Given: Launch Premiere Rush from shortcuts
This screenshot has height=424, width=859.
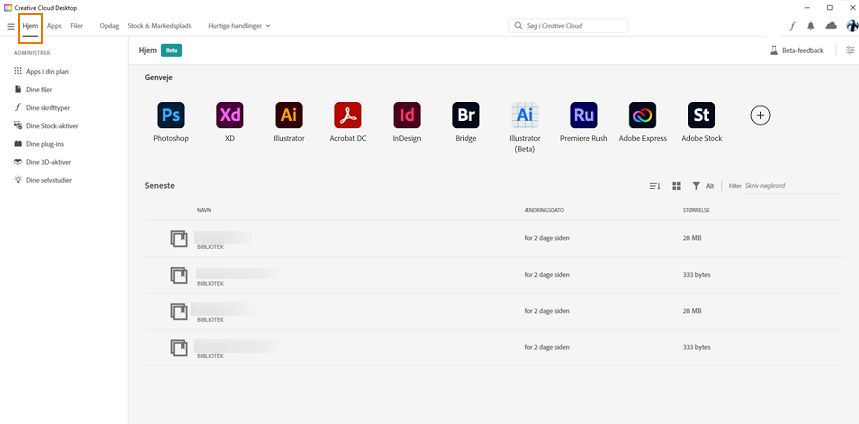Looking at the screenshot, I should (x=583, y=122).
